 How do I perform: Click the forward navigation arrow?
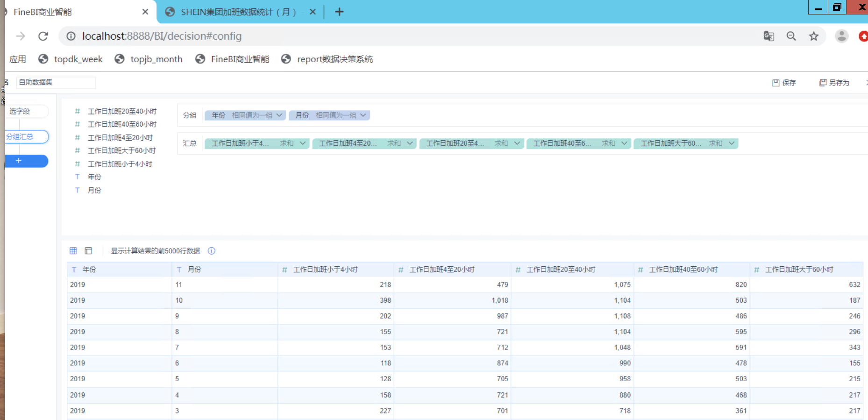point(21,36)
